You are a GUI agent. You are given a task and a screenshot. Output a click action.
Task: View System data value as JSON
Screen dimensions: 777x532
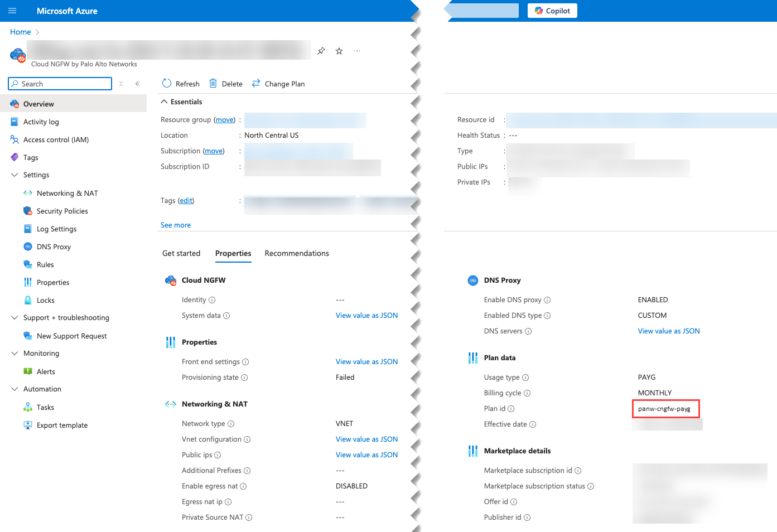pyautogui.click(x=366, y=316)
